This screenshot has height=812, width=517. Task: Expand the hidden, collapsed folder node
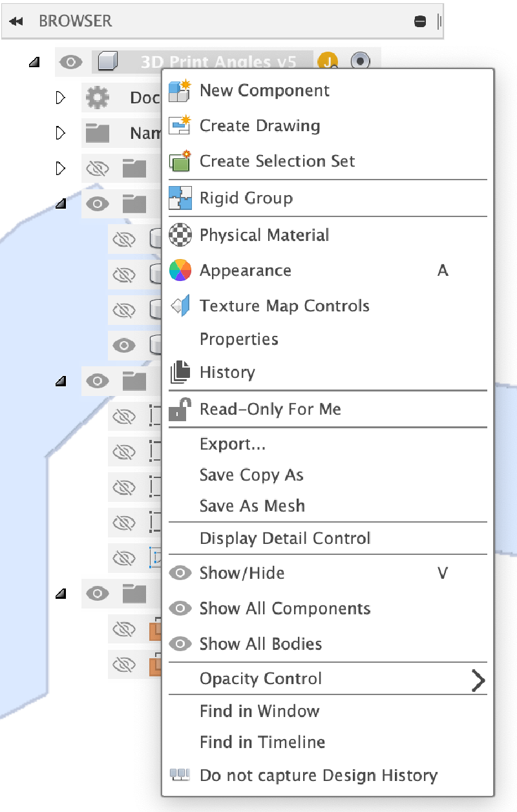(61, 169)
